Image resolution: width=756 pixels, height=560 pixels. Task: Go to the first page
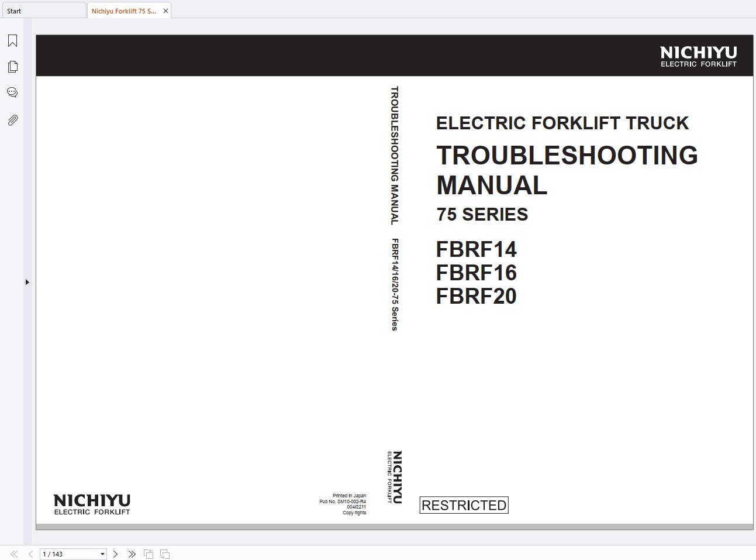(x=14, y=554)
